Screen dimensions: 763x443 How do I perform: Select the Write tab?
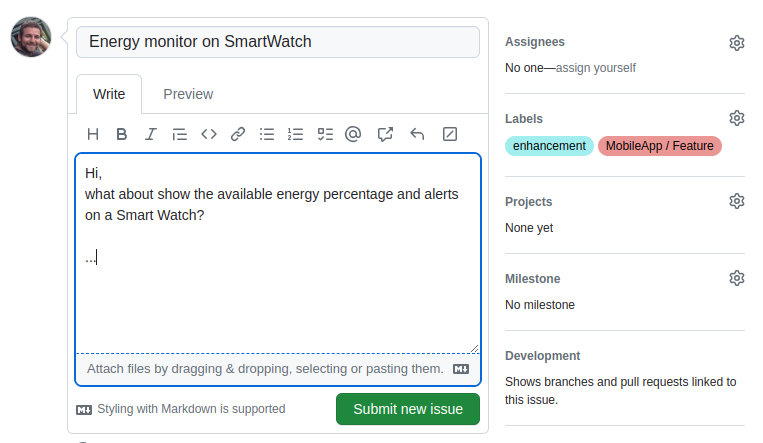109,94
